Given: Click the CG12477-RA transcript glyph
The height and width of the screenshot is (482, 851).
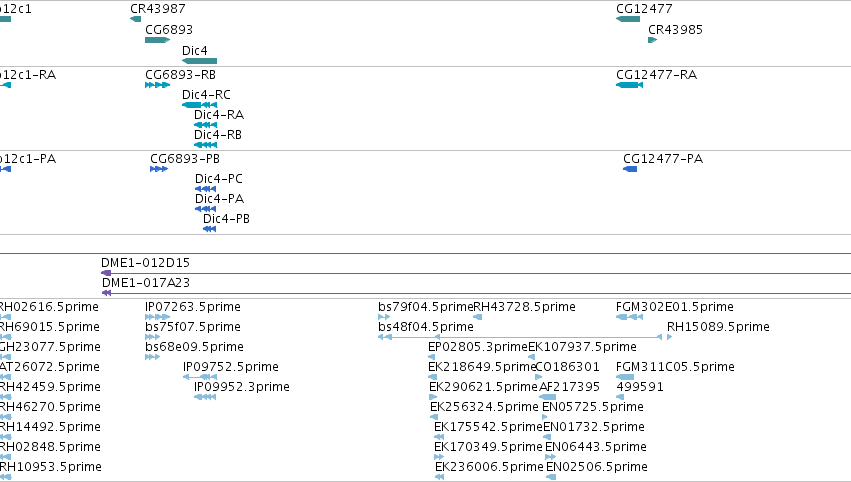Looking at the screenshot, I should (x=630, y=85).
